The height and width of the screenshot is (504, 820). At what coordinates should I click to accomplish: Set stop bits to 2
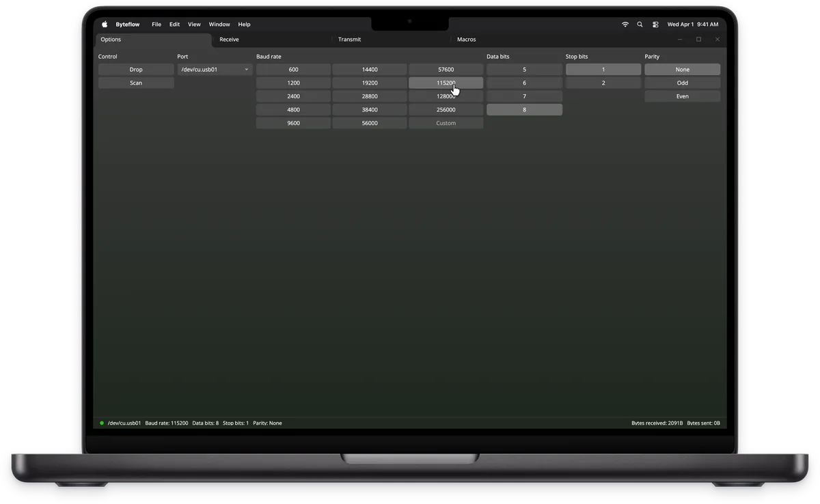pyautogui.click(x=603, y=83)
